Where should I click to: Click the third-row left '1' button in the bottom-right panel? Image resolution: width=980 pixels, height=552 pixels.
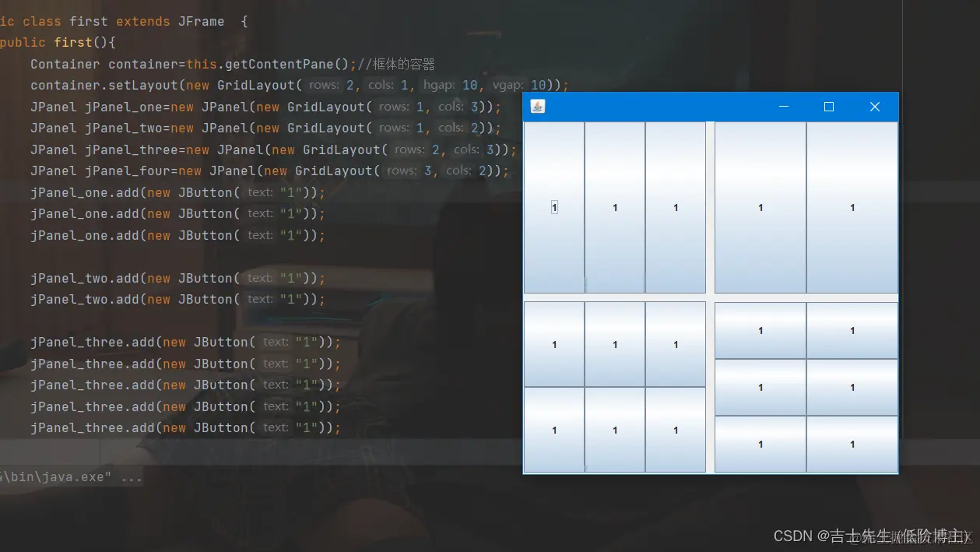pos(760,444)
